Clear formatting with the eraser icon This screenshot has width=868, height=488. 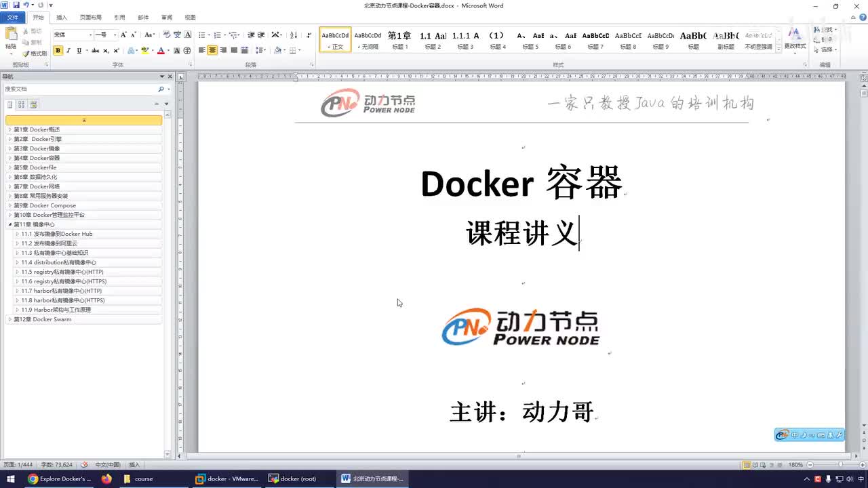[167, 35]
